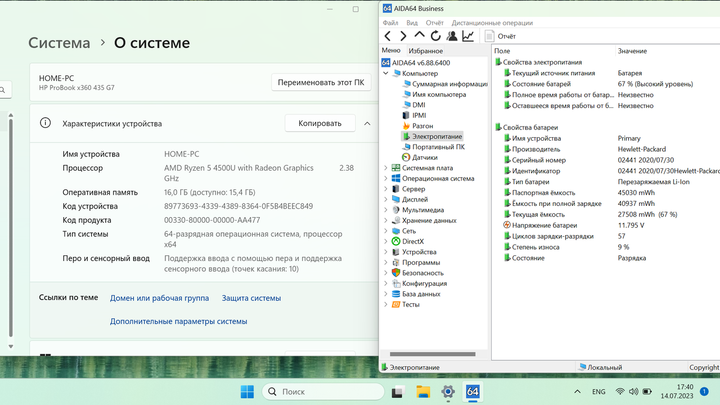Open the Файл menu in AIDA64
The height and width of the screenshot is (405, 720).
pos(390,22)
